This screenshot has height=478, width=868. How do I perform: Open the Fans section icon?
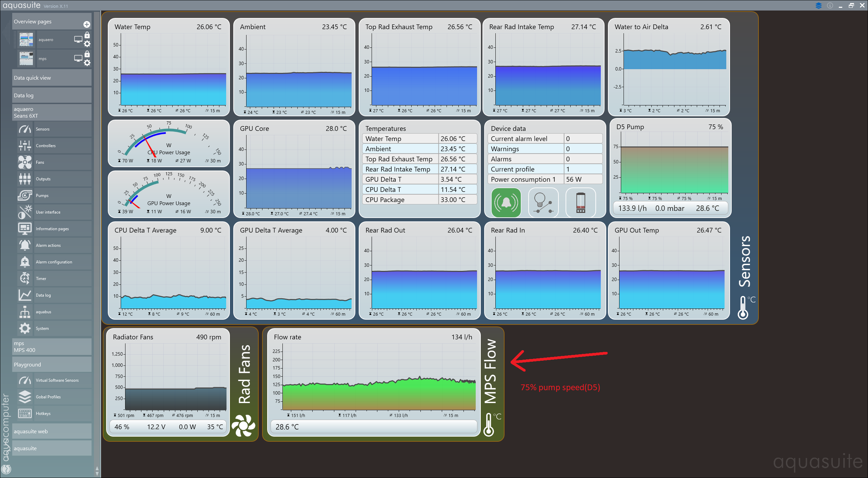tap(25, 162)
